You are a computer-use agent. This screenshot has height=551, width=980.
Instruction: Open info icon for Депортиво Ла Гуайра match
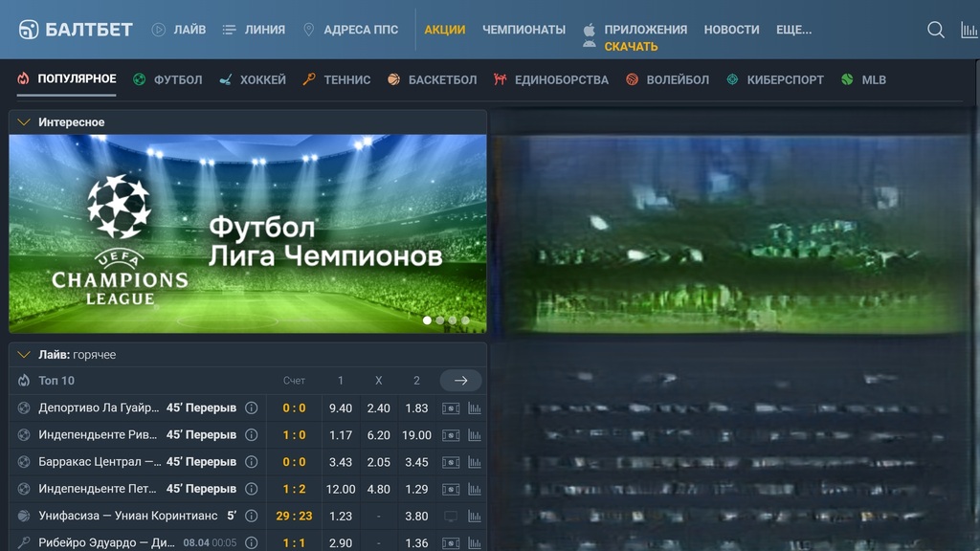click(x=251, y=408)
